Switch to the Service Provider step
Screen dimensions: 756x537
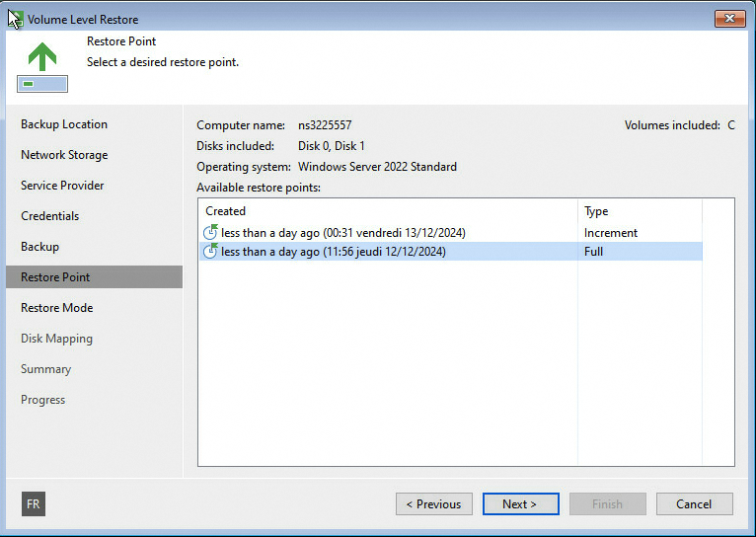(x=62, y=186)
